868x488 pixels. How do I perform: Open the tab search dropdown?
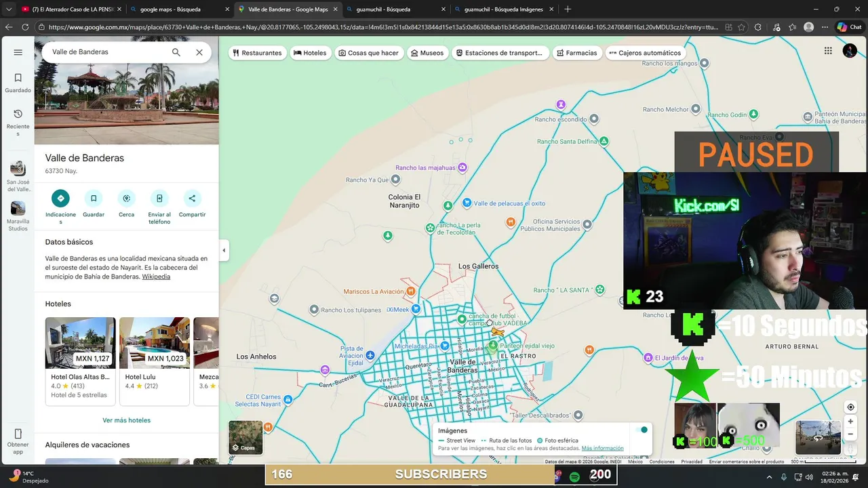8,9
